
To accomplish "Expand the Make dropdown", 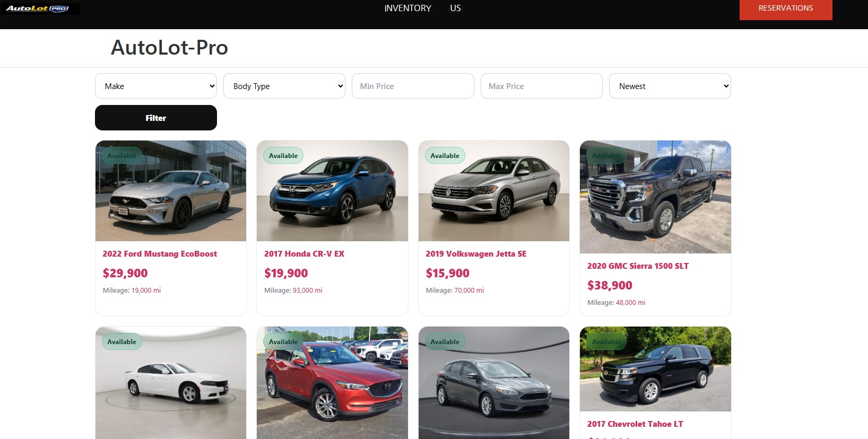I will 156,86.
